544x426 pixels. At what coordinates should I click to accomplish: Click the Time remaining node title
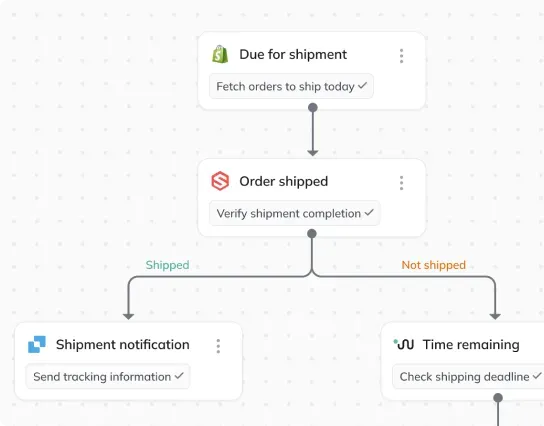[471, 344]
